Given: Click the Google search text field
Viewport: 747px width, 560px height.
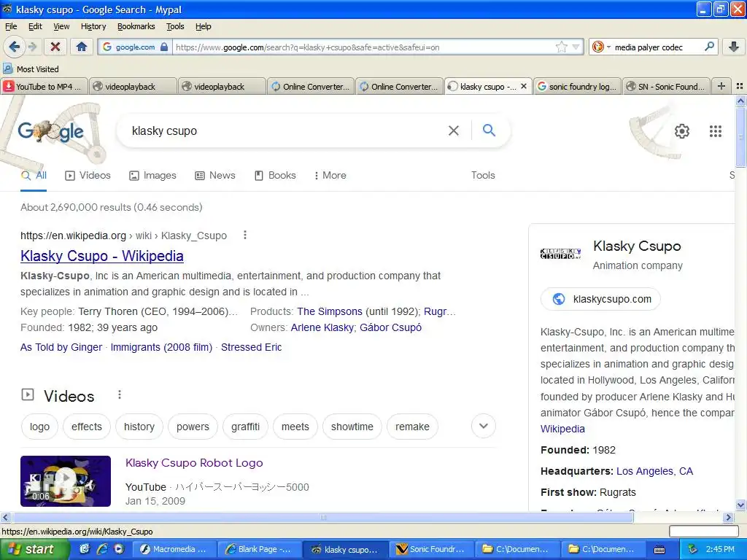Looking at the screenshot, I should point(286,131).
